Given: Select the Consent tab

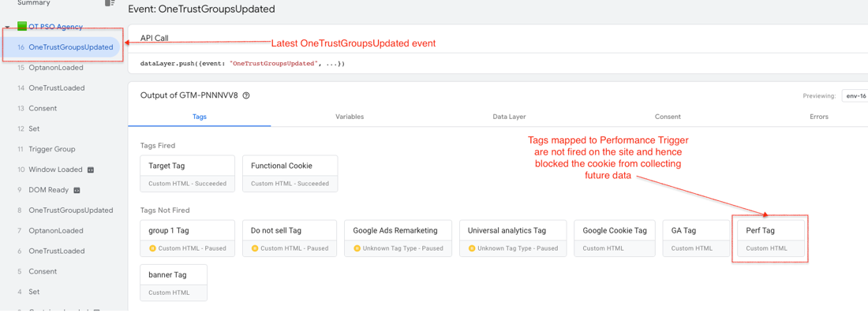Looking at the screenshot, I should (x=668, y=117).
